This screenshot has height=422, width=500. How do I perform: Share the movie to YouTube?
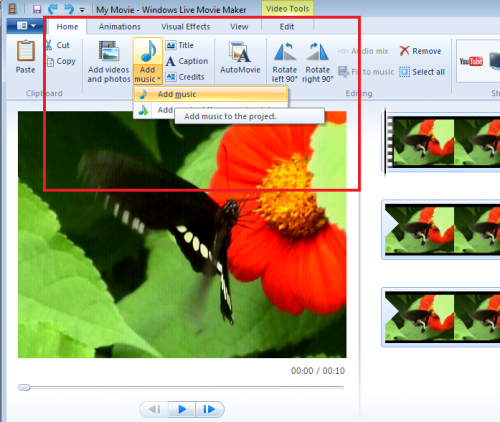click(471, 61)
